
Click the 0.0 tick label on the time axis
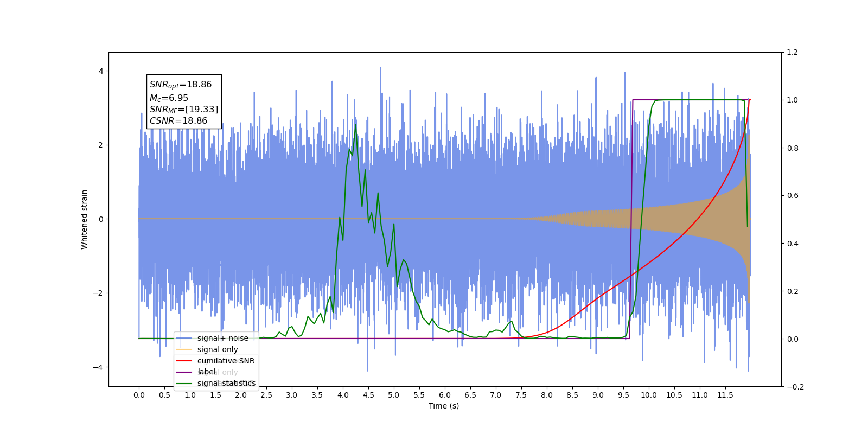point(139,395)
